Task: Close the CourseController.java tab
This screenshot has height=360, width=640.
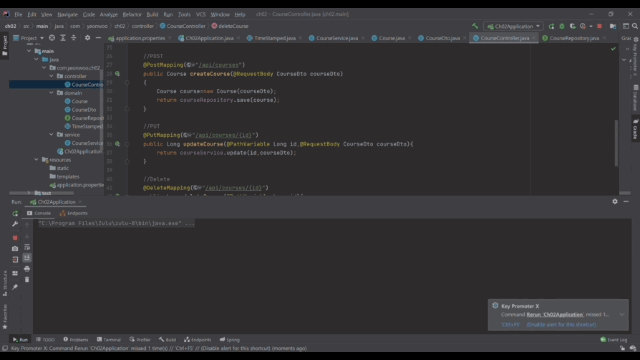Action: (533, 38)
